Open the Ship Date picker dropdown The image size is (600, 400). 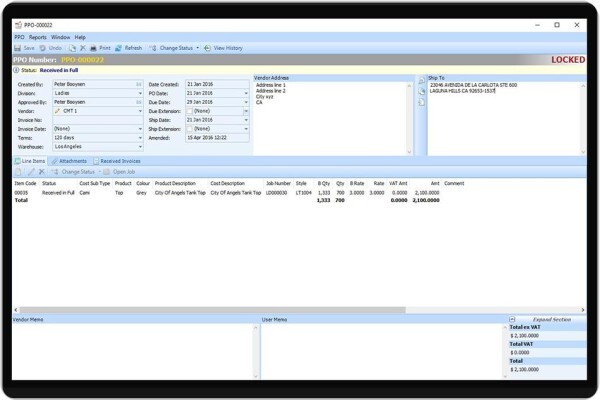point(246,120)
